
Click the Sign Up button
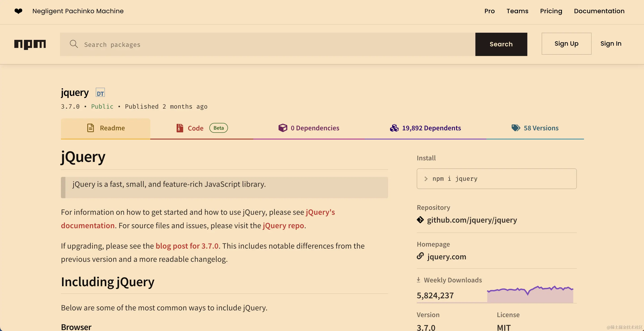click(x=566, y=43)
